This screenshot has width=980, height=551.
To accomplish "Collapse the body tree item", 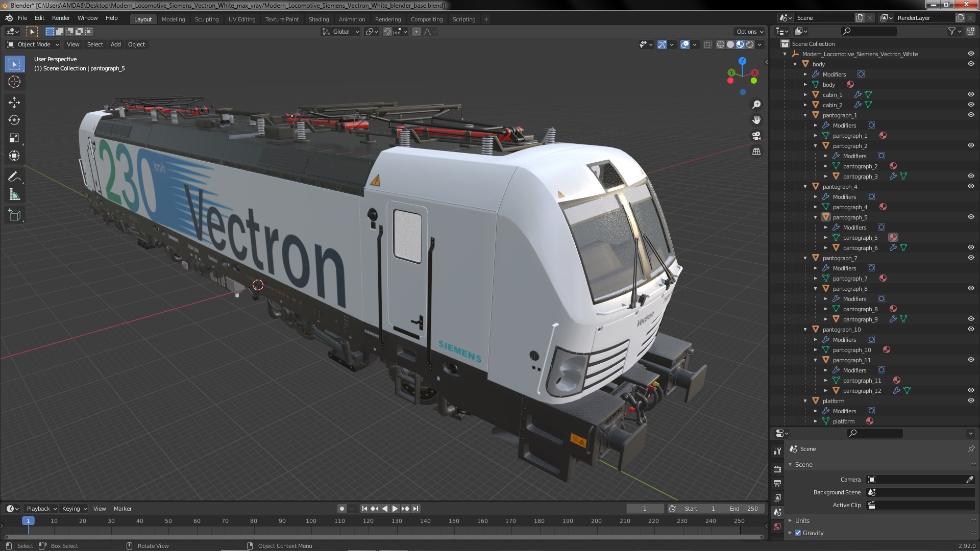I will point(795,64).
